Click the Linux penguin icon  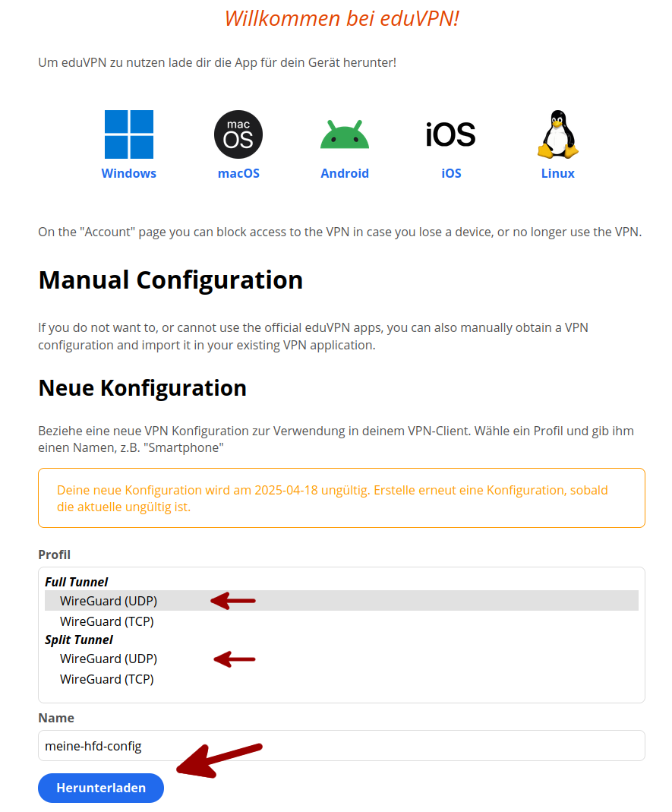[557, 134]
